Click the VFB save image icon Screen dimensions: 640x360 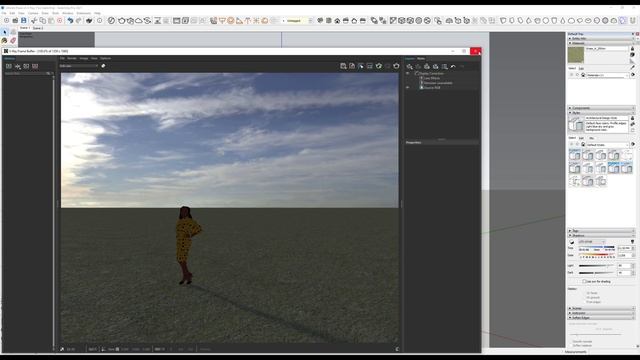tap(343, 66)
